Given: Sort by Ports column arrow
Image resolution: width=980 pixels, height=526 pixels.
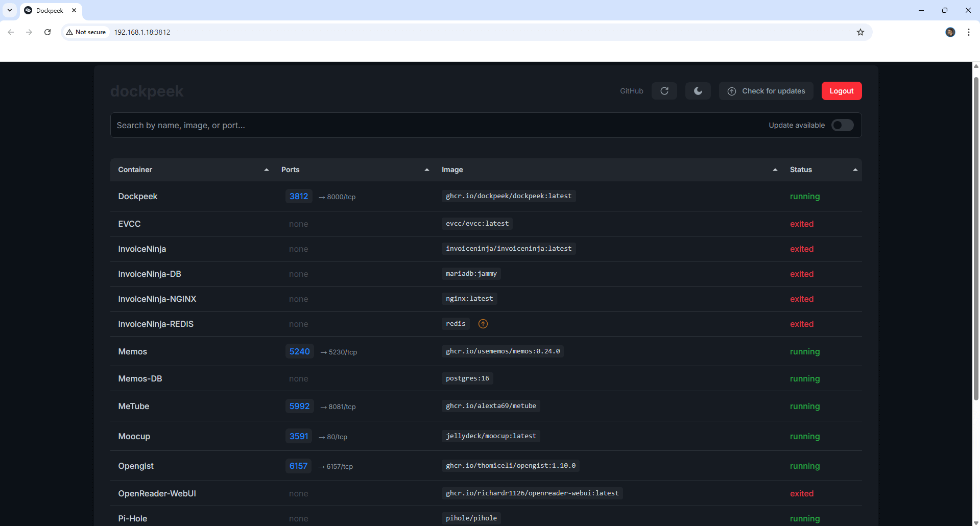Looking at the screenshot, I should click(426, 170).
